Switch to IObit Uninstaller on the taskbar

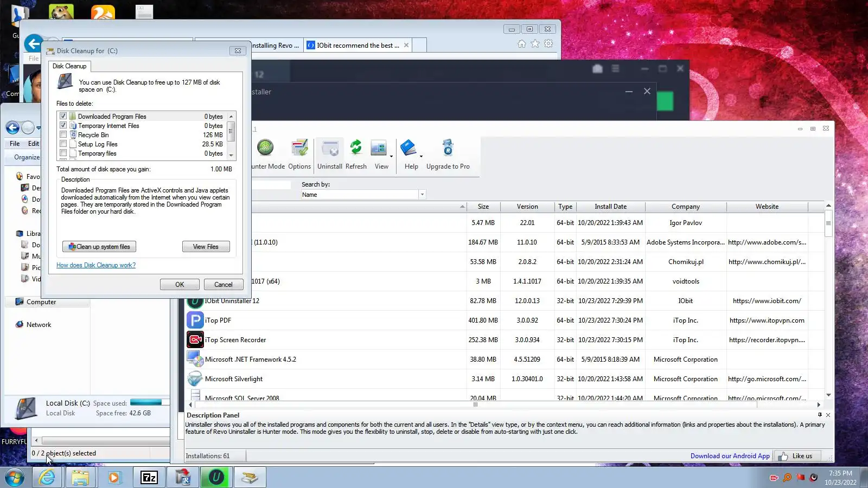point(216,478)
